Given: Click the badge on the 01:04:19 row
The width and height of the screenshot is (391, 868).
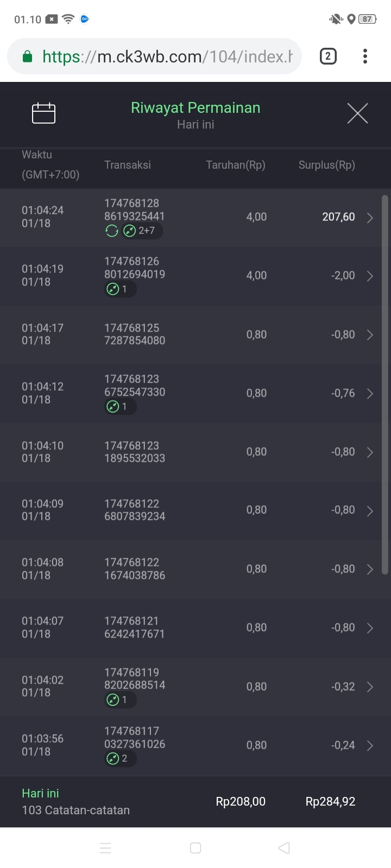Looking at the screenshot, I should click(119, 289).
